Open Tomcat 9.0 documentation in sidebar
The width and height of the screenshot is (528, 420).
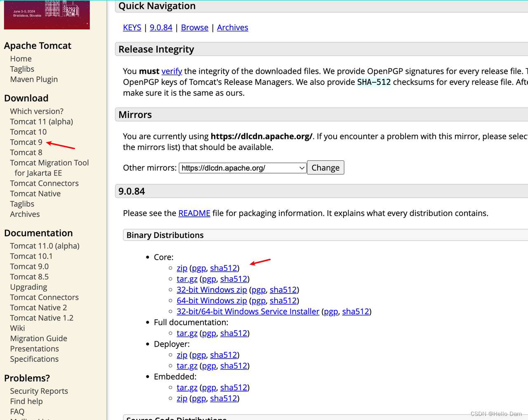click(29, 266)
